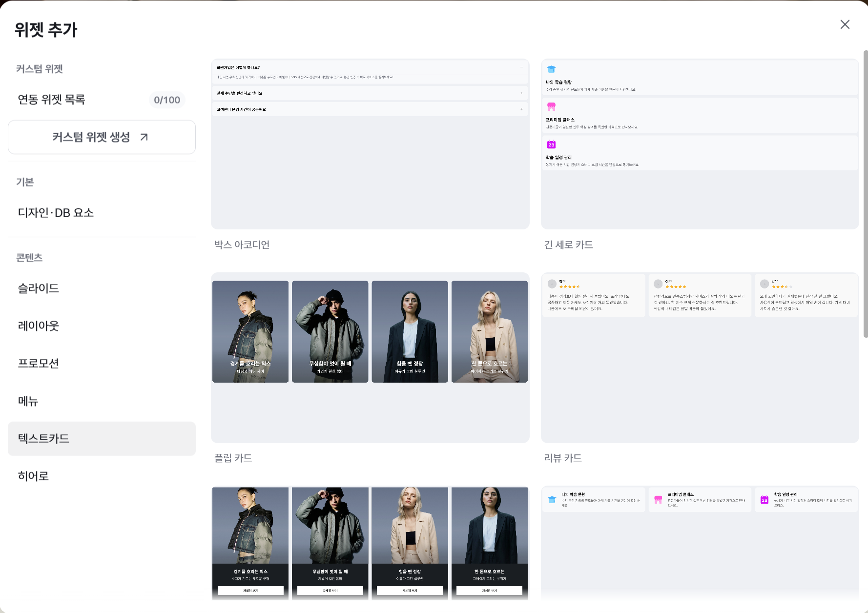868x613 pixels.
Task: Select the 플립 카드 widget preview
Action: point(370,358)
